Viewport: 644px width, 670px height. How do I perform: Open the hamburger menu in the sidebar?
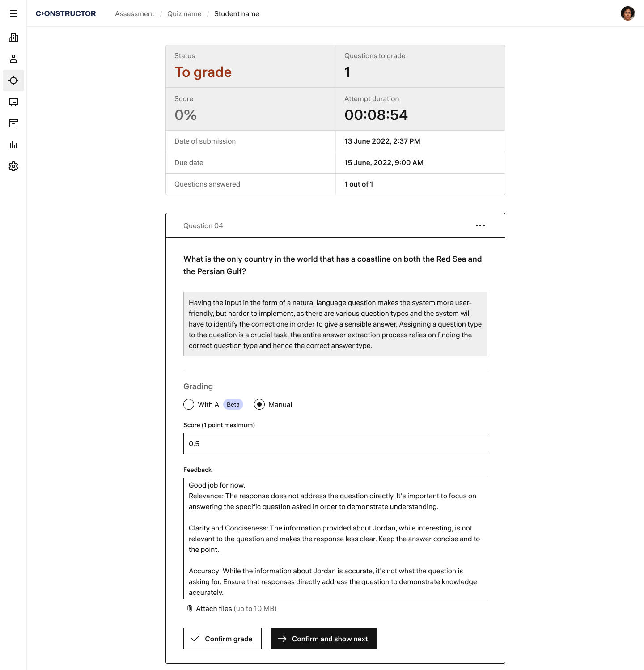(13, 13)
